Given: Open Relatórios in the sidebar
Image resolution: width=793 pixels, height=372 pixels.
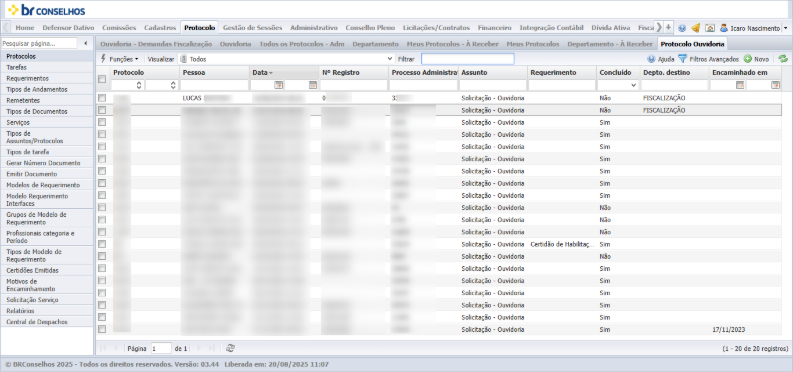Looking at the screenshot, I should point(47,311).
